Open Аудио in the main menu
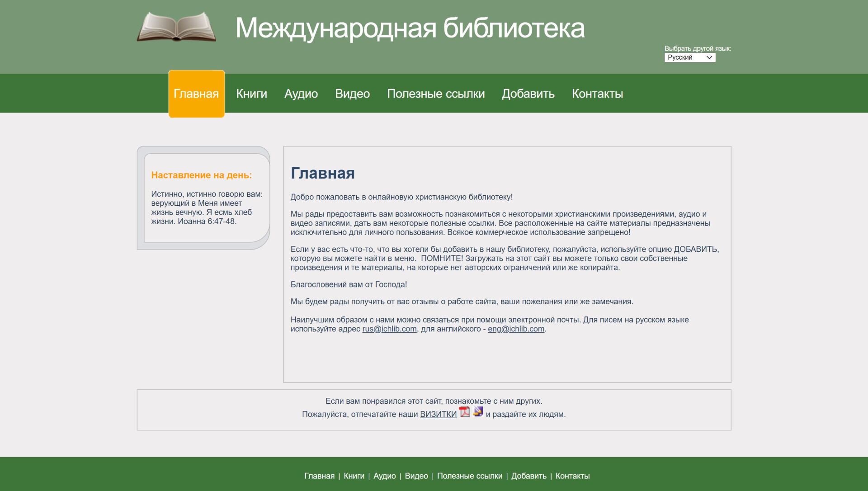Image resolution: width=868 pixels, height=491 pixels. click(x=301, y=94)
